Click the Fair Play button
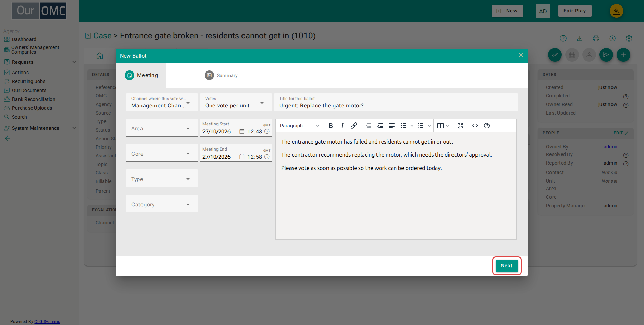Image resolution: width=644 pixels, height=325 pixels. (575, 11)
